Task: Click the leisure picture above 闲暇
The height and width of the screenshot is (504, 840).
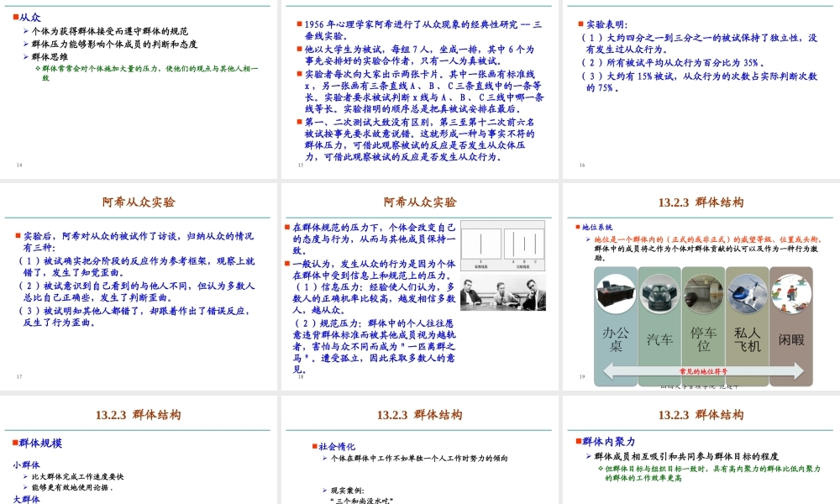Action: 791,293
